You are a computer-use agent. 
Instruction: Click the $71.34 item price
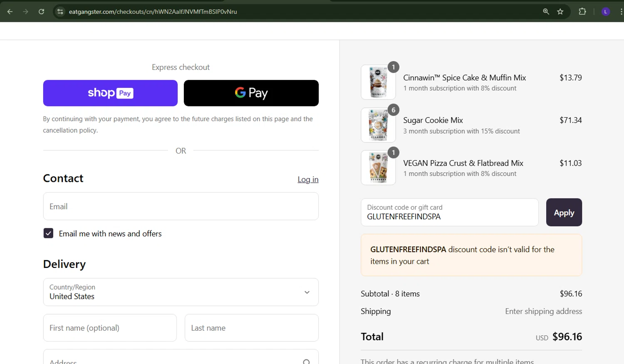pyautogui.click(x=571, y=120)
